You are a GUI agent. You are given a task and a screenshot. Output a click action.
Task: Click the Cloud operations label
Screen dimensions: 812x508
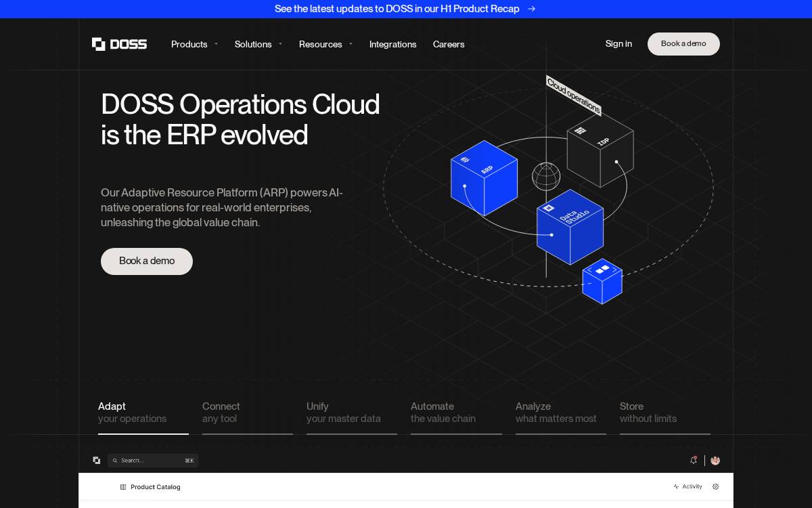pos(574,96)
